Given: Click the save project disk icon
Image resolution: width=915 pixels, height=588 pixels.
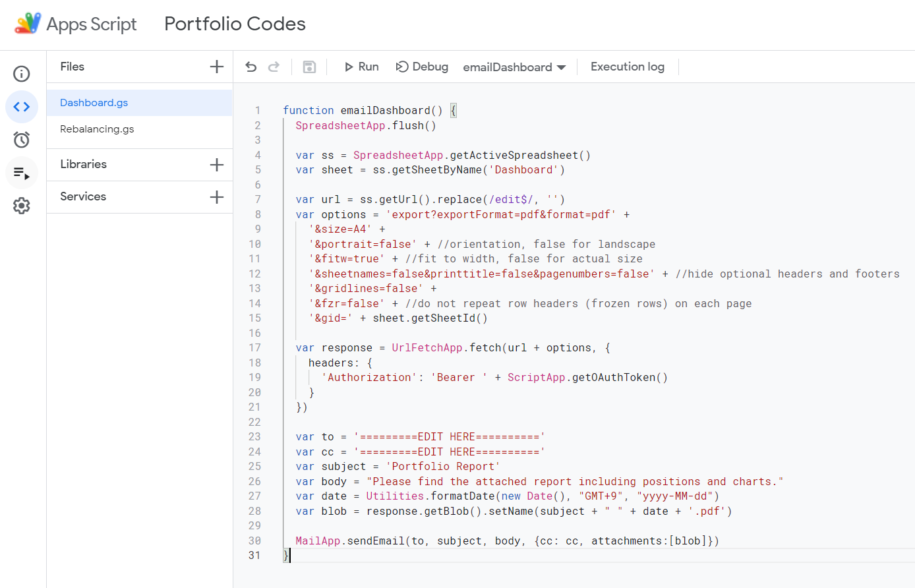Looking at the screenshot, I should pos(309,67).
